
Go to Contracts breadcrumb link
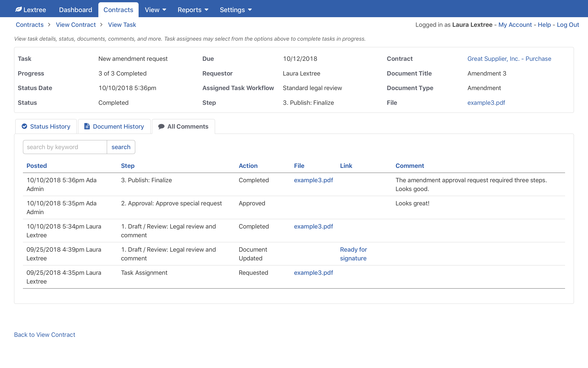pos(30,25)
